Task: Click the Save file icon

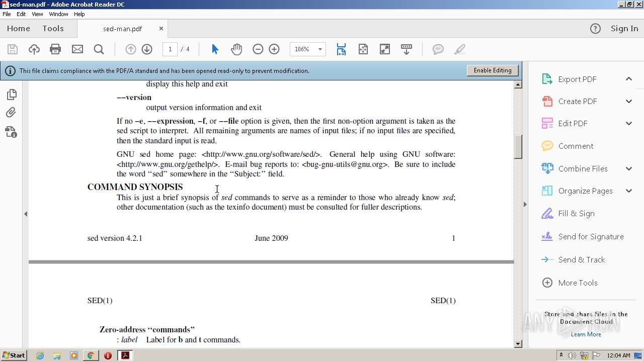Action: tap(13, 49)
